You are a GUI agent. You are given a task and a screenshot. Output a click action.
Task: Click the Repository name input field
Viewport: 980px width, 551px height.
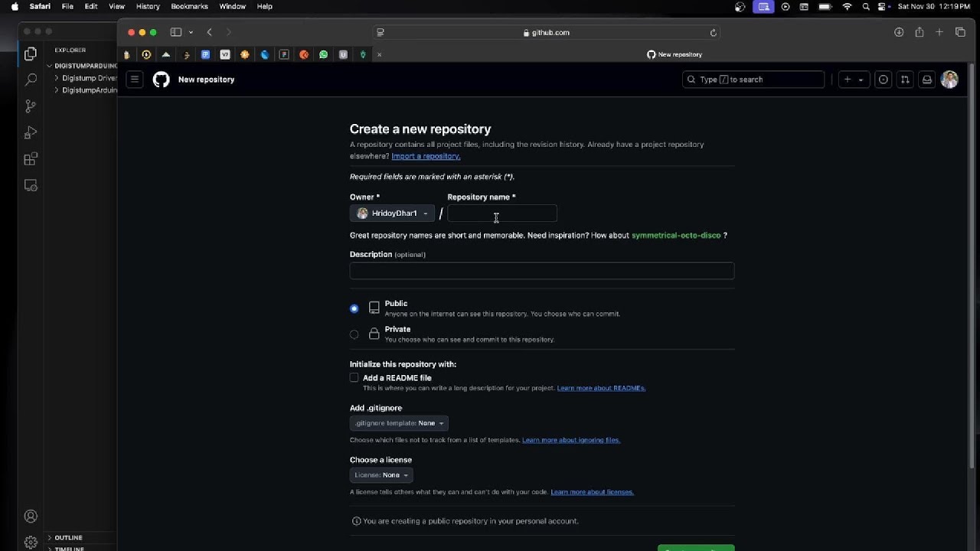pyautogui.click(x=502, y=214)
